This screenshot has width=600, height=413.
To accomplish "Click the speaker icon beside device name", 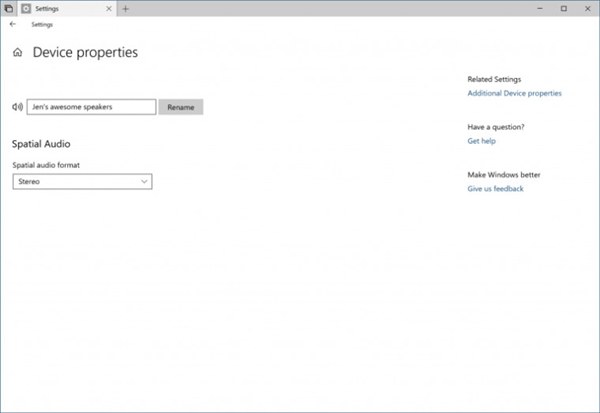I will coord(17,107).
